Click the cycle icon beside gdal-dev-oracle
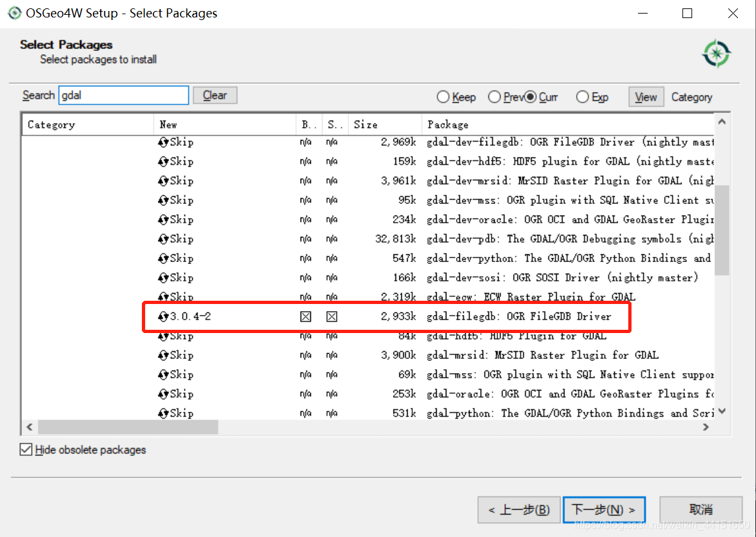Image resolution: width=756 pixels, height=537 pixels. click(x=163, y=219)
